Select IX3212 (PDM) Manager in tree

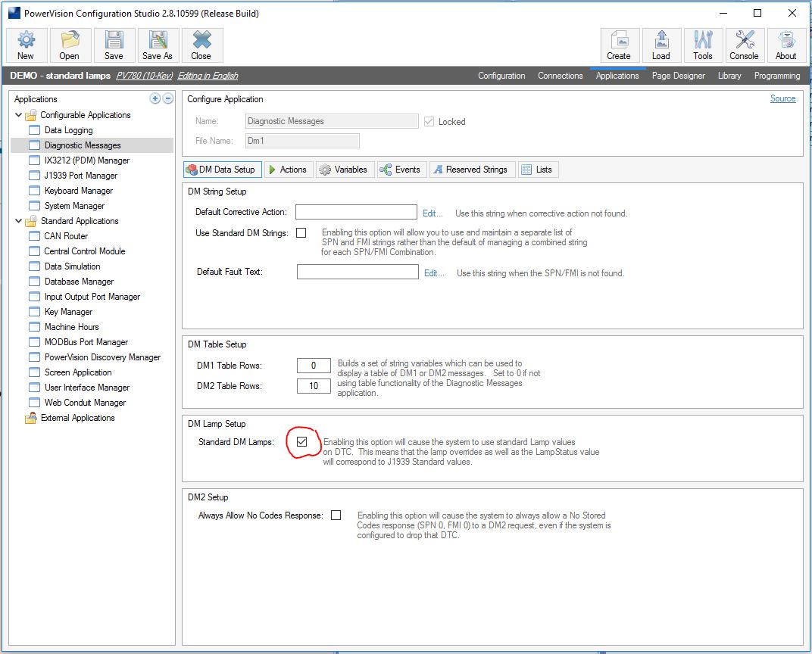pyautogui.click(x=87, y=160)
